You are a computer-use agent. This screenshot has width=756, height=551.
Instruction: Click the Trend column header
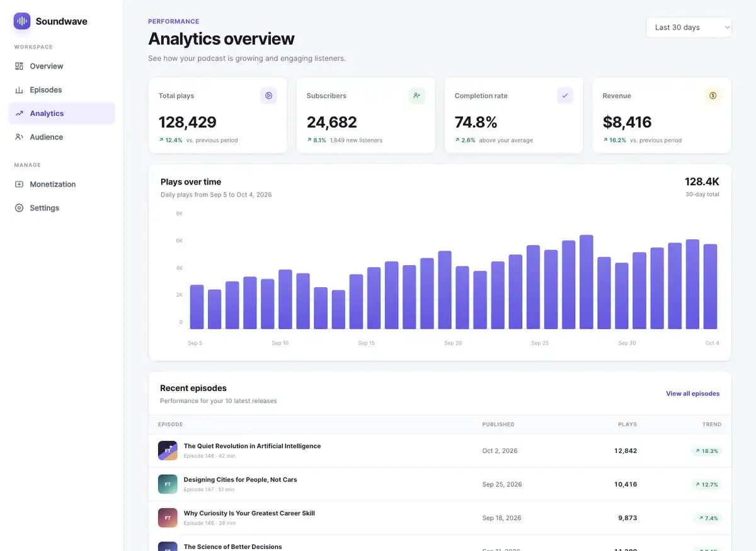point(712,424)
